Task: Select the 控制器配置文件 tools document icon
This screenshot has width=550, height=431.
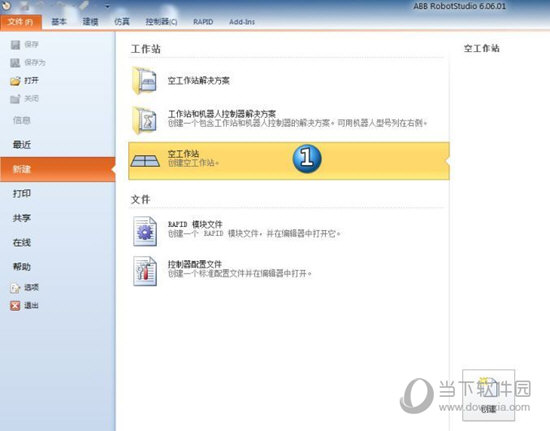Action: pyautogui.click(x=145, y=271)
